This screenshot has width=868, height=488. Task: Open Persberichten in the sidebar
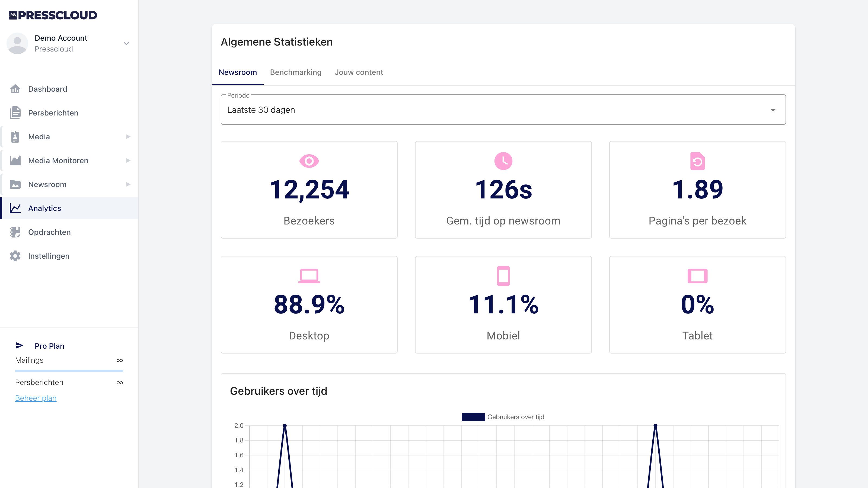[53, 113]
